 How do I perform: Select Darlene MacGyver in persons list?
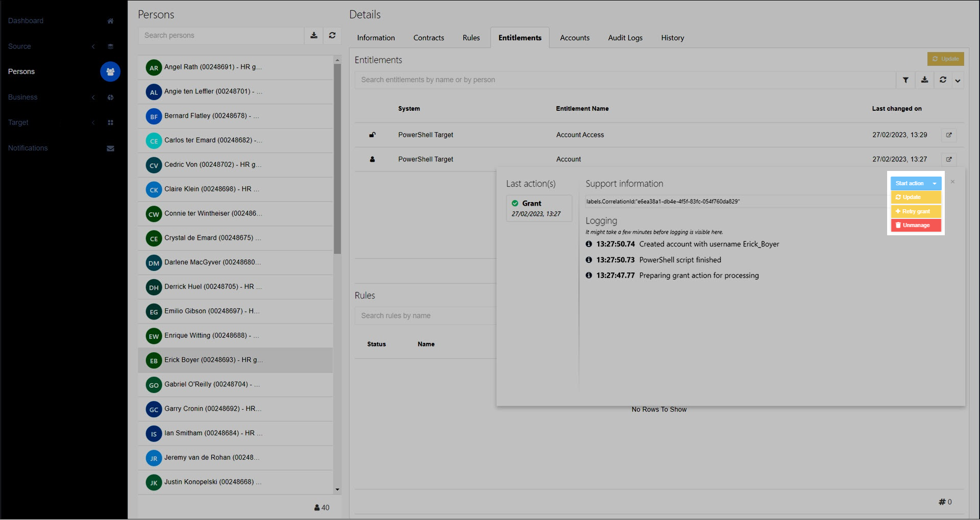[235, 262]
